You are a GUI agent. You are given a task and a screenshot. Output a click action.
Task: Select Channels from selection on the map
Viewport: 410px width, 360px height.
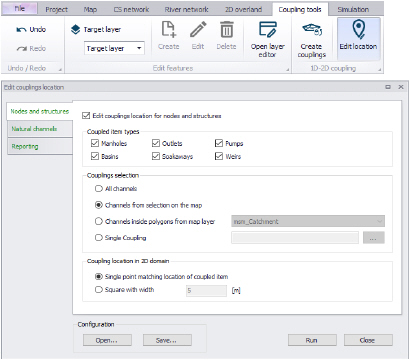click(x=98, y=205)
